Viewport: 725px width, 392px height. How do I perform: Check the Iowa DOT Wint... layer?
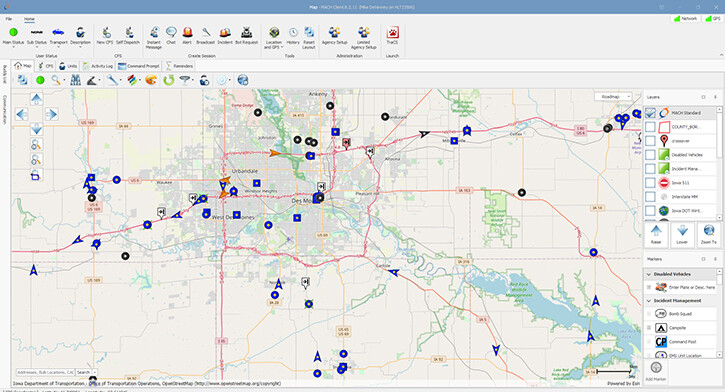pos(651,211)
